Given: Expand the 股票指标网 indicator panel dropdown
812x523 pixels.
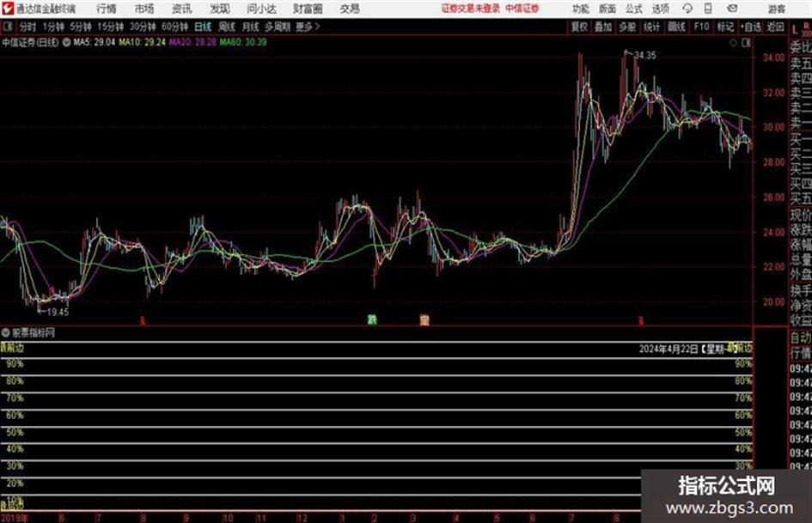Looking at the screenshot, I should coord(6,332).
